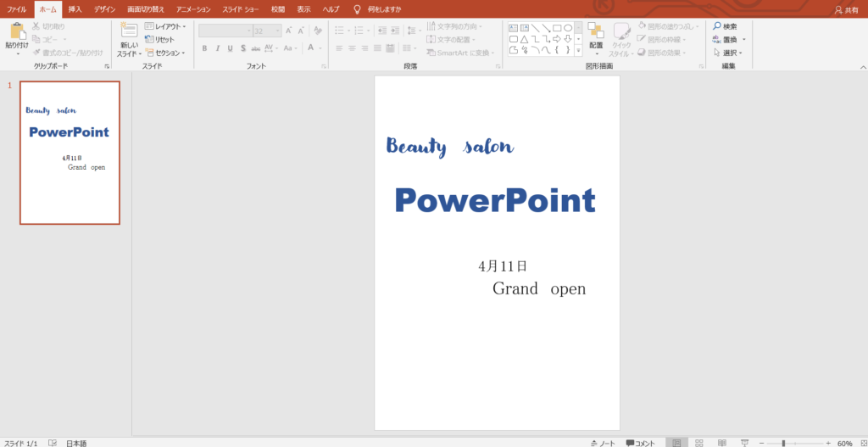Open the Select (選択) dropdown

pyautogui.click(x=727, y=53)
